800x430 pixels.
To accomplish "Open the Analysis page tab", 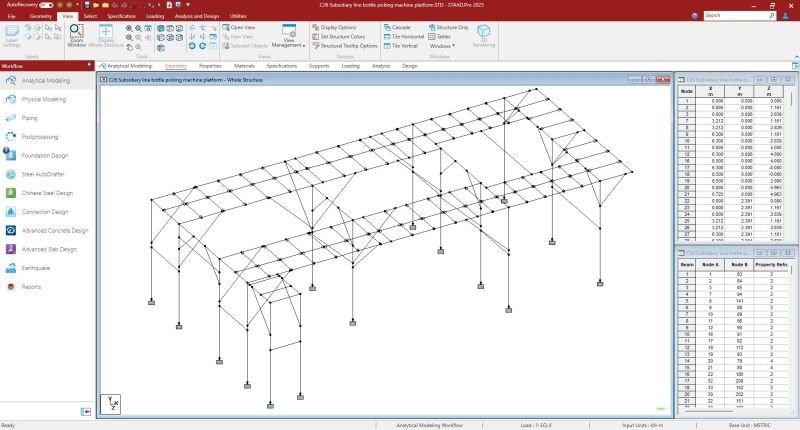I will coord(381,66).
